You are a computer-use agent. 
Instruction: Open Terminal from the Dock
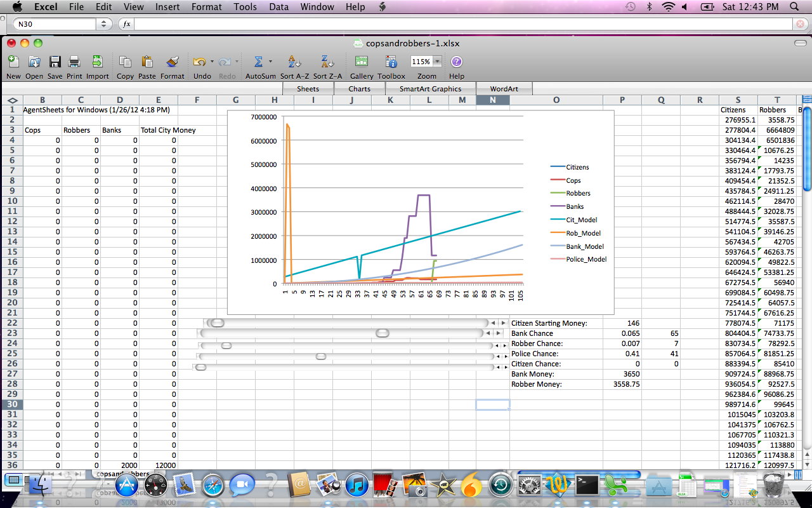tap(586, 485)
